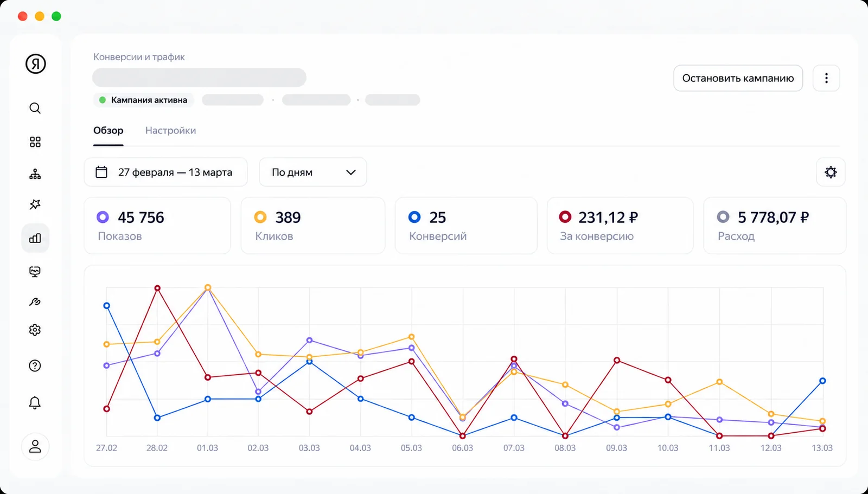Click the calendar icon in date range

coord(101,172)
